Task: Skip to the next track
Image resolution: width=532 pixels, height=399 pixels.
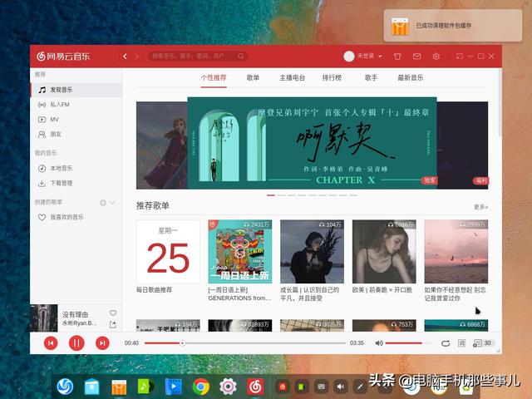Action: (102, 342)
